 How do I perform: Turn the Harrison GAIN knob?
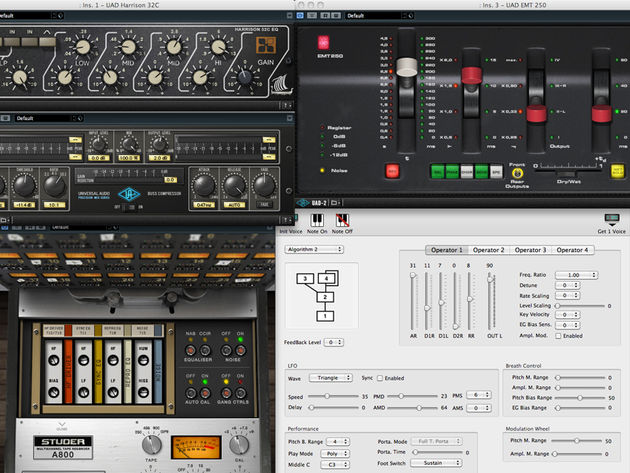point(244,76)
